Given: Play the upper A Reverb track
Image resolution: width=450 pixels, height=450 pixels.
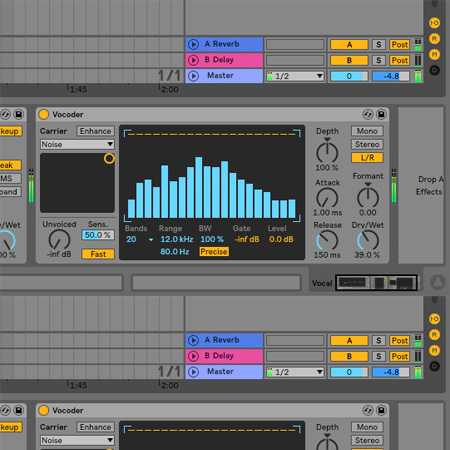Looking at the screenshot, I should [x=193, y=44].
